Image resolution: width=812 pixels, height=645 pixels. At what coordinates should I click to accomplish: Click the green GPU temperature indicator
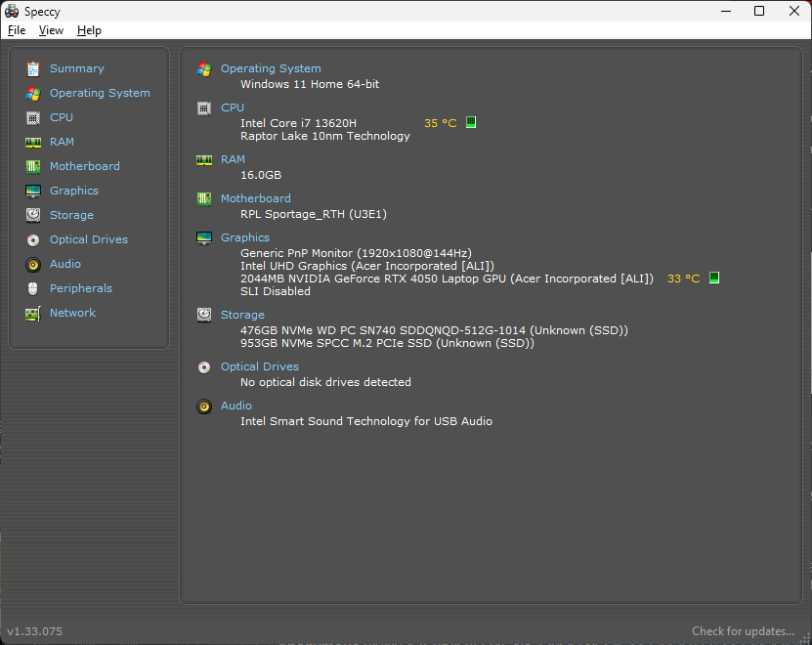point(714,278)
